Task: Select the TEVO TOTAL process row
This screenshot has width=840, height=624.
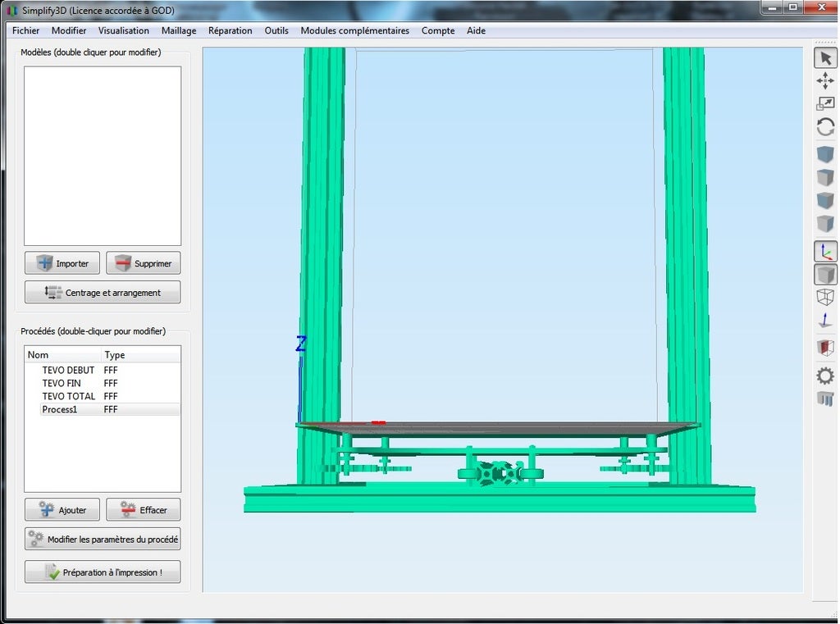Action: tap(68, 396)
